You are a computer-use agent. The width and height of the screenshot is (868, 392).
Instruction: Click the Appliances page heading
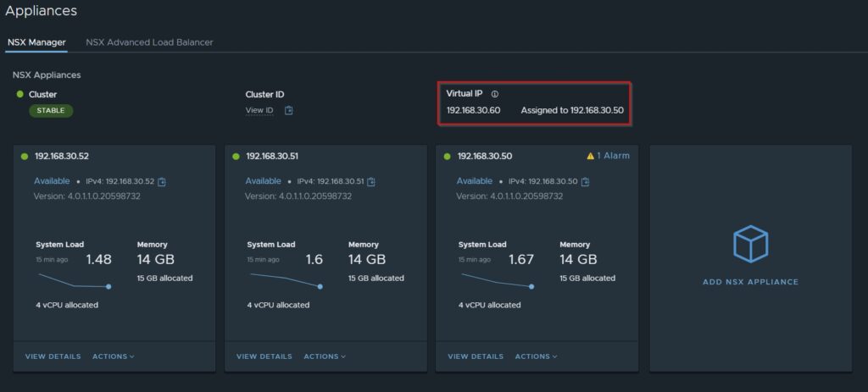tap(41, 10)
